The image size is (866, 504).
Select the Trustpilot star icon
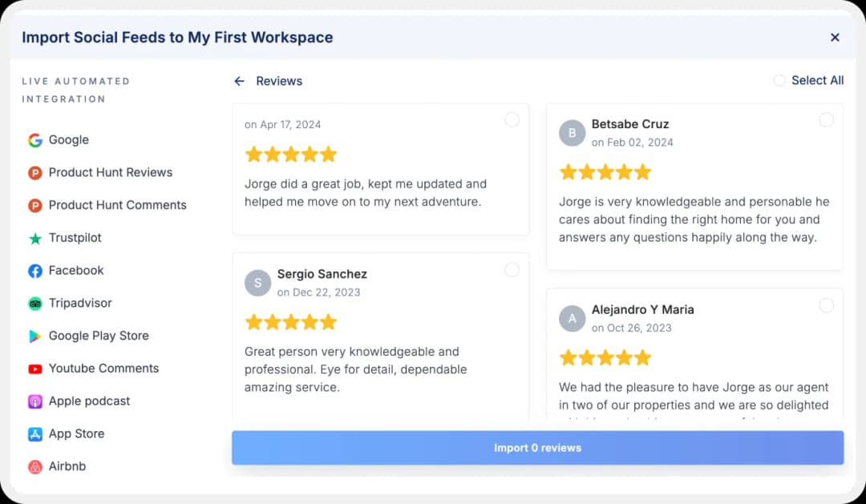tap(34, 238)
